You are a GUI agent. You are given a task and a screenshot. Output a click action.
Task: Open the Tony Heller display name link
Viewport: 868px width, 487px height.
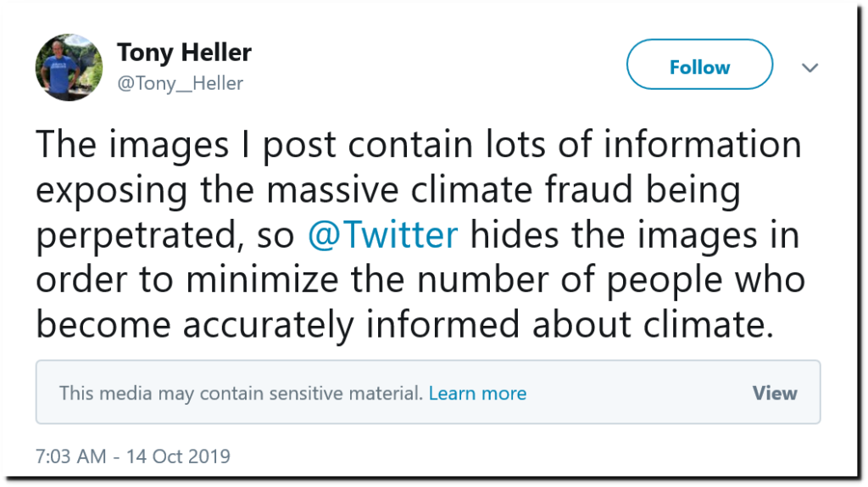pos(184,53)
